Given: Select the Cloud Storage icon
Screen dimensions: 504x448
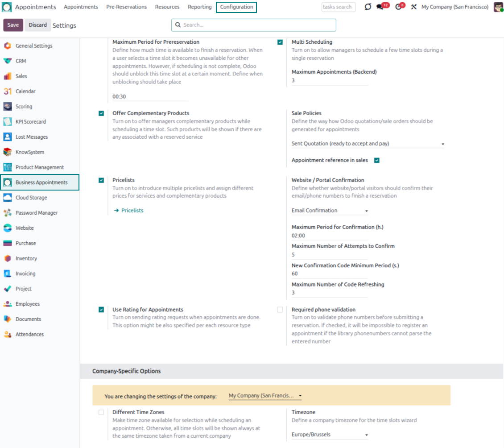Looking at the screenshot, I should [7, 198].
